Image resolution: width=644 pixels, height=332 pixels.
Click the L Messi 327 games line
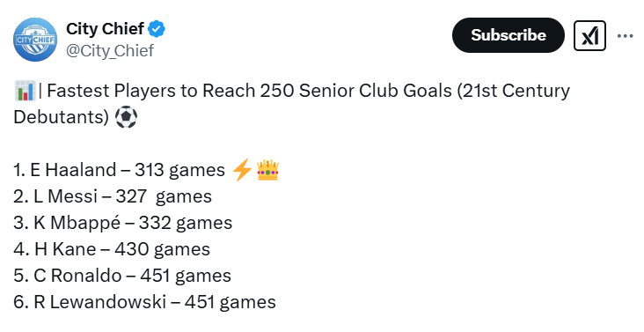[x=113, y=196]
